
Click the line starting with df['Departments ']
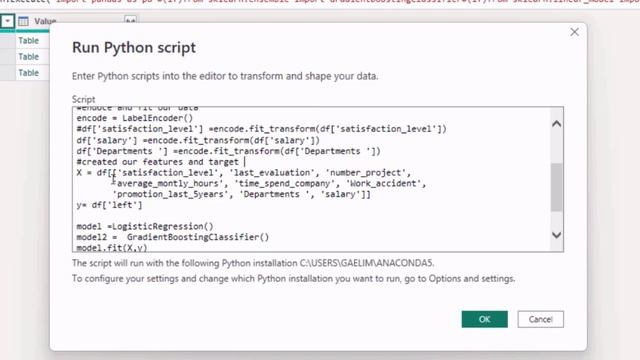[229, 151]
